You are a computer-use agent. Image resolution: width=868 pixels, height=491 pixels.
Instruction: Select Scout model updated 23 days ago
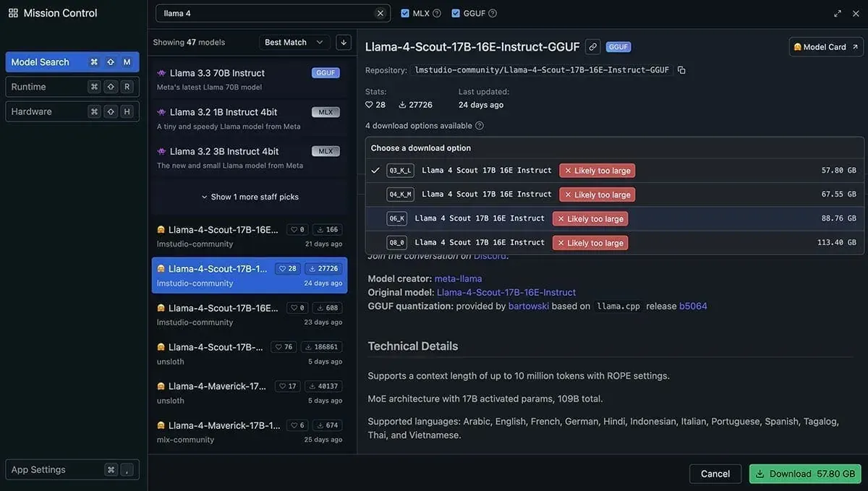tap(250, 315)
